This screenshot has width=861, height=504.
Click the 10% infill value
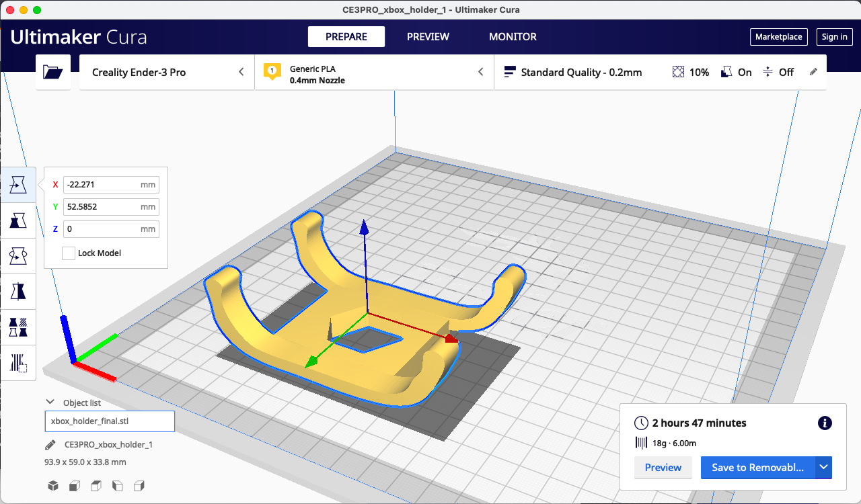pyautogui.click(x=699, y=73)
